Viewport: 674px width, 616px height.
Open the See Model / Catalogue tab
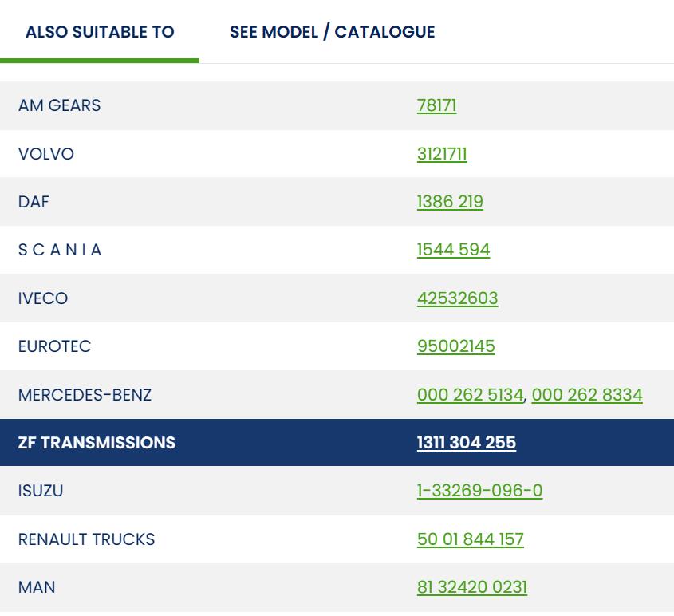(x=332, y=32)
